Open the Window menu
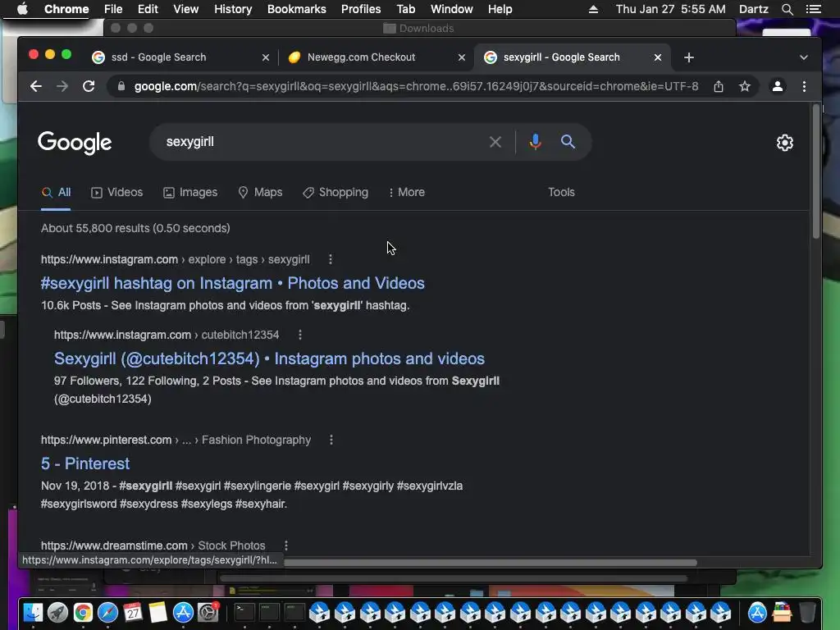Image resolution: width=840 pixels, height=630 pixels. click(452, 9)
